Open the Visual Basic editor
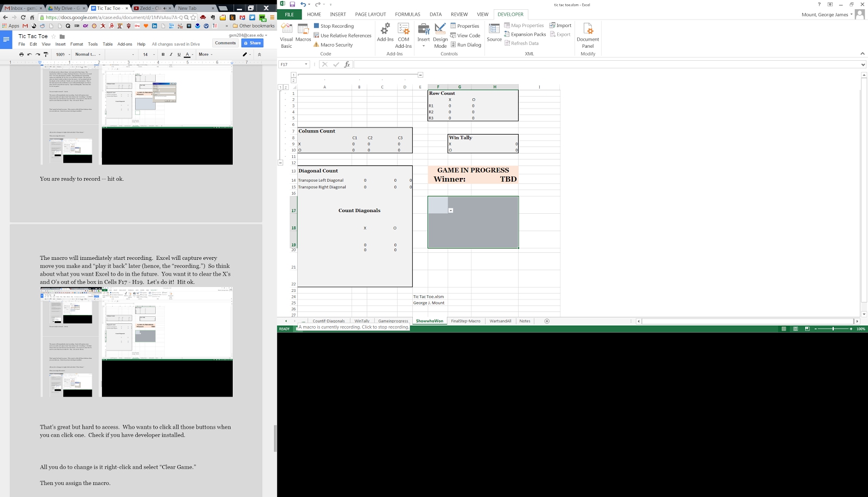The height and width of the screenshot is (497, 868). (286, 35)
